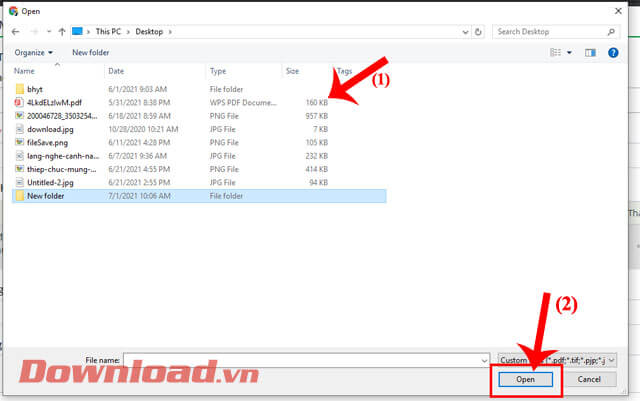640x401 pixels.
Task: Open the address bar history dropdown
Action: tap(465, 32)
